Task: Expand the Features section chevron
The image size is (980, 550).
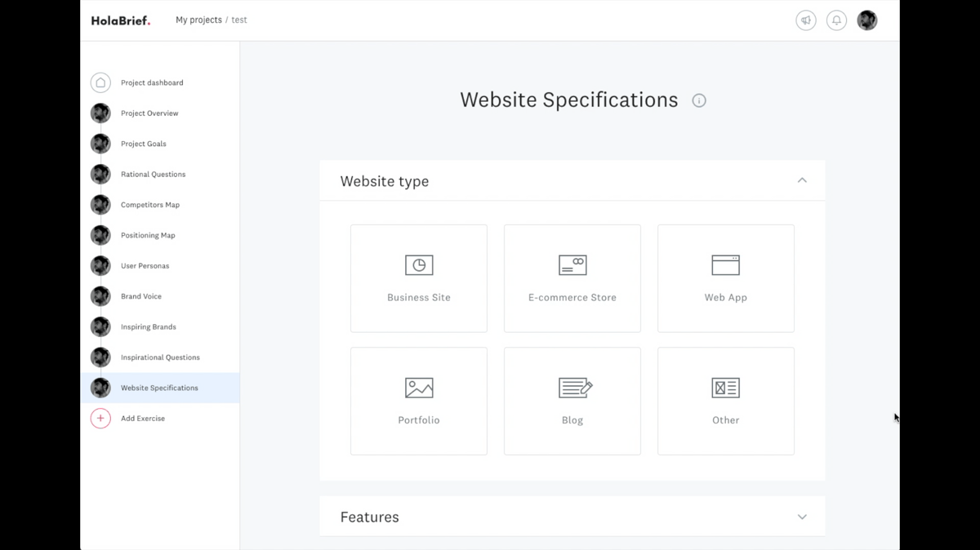Action: 802,517
